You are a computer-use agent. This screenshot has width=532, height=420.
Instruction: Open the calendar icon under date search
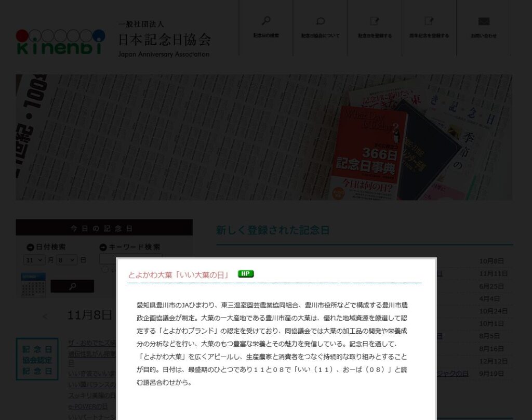pyautogui.click(x=33, y=285)
